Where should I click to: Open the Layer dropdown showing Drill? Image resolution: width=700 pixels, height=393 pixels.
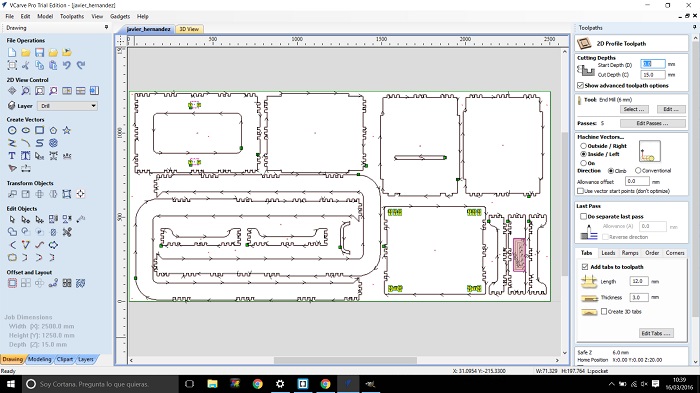(x=67, y=106)
